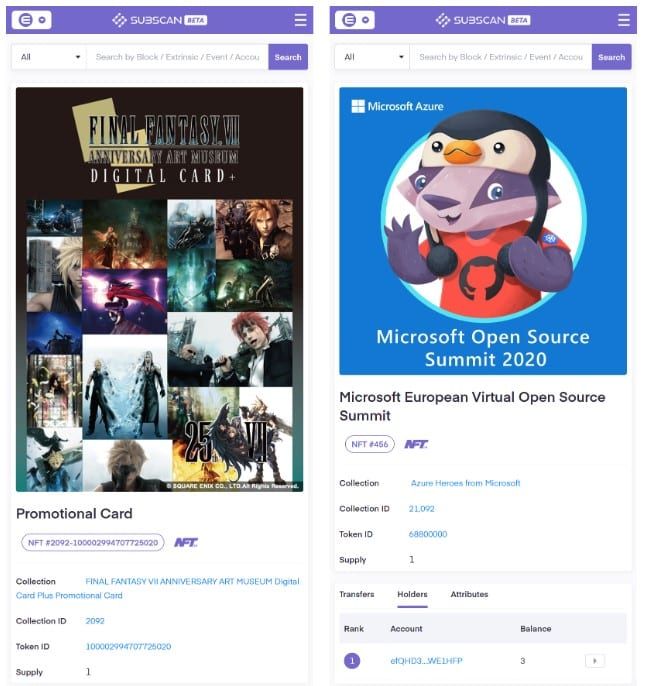Screen dimensions: 669x686
Task: Open hamburger menu in right Subscan panel
Action: coord(623,20)
